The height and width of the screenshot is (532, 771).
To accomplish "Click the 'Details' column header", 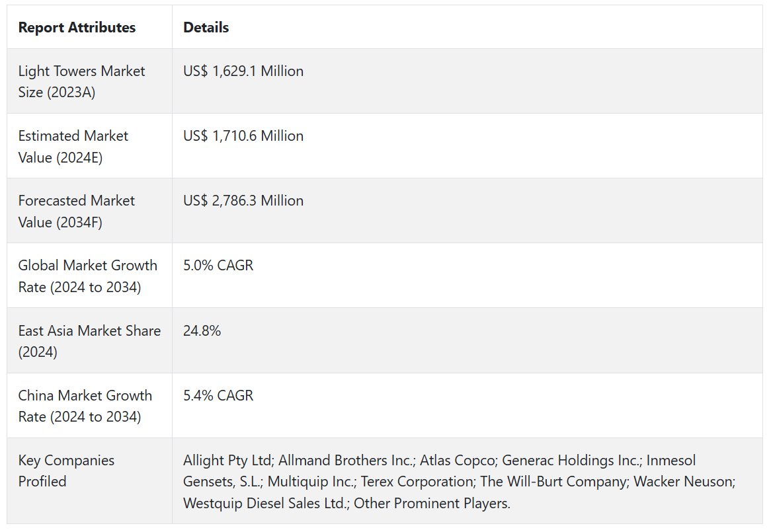I will click(x=206, y=28).
